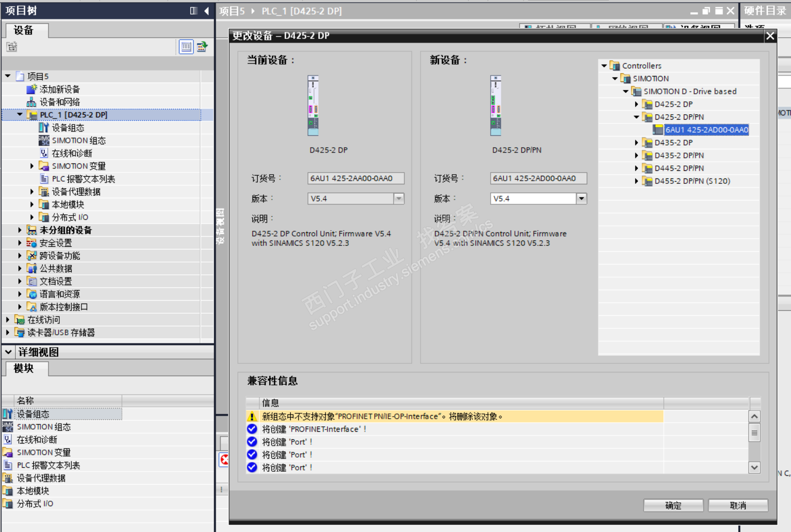Cancel the dialog with 取消 button
This screenshot has width=791, height=532.
pos(738,506)
